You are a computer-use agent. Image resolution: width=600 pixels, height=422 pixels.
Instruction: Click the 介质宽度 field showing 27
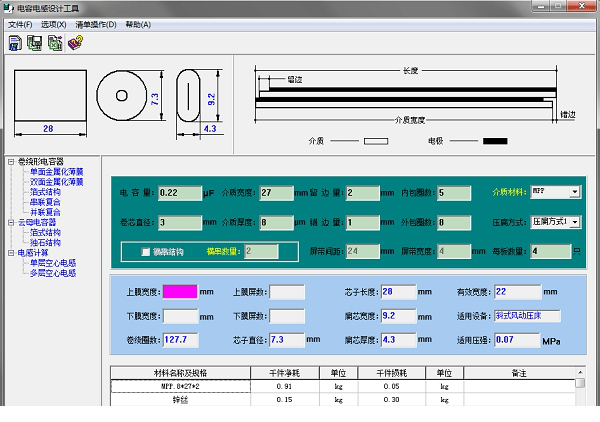[x=276, y=193]
